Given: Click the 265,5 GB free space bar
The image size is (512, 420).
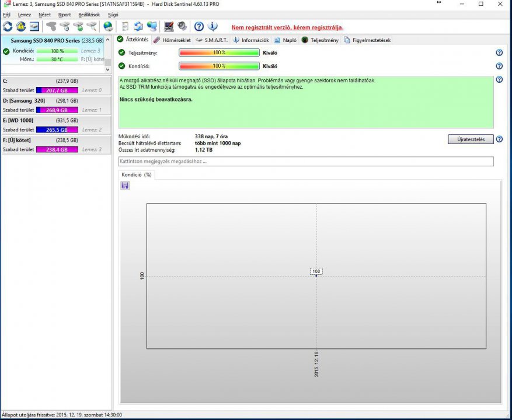Looking at the screenshot, I should [57, 129].
